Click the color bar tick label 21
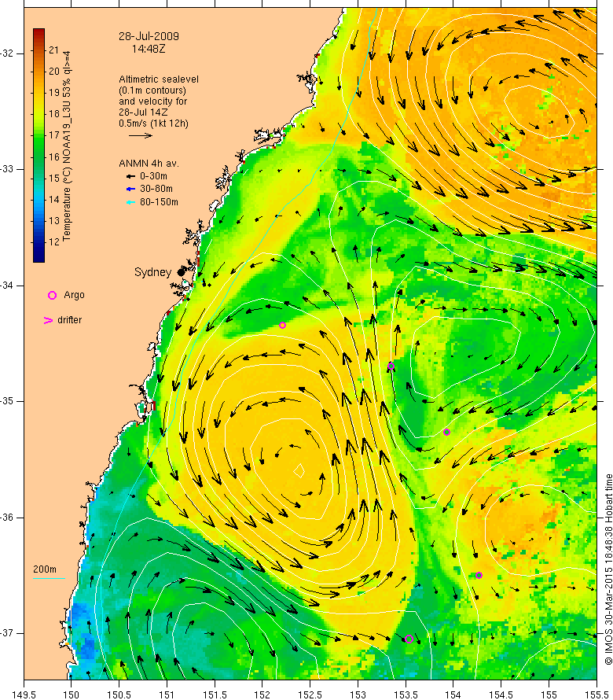Viewport: 613px width, 700px height. tap(54, 50)
